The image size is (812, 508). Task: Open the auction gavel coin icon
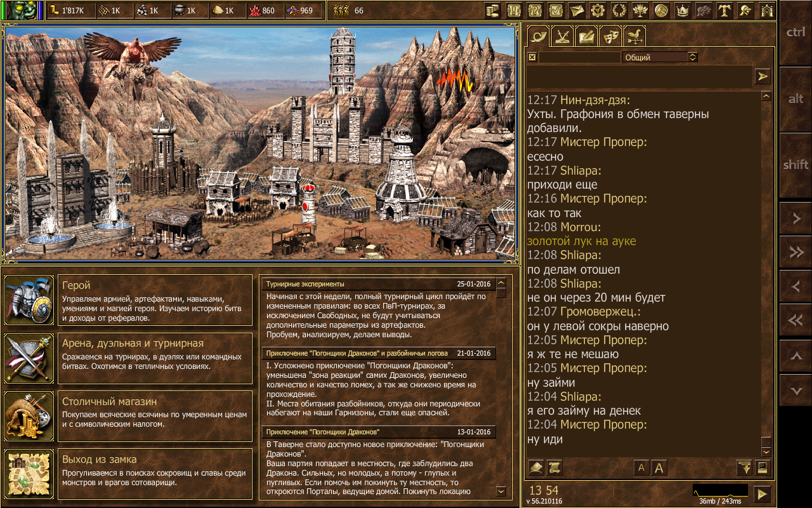coord(661,10)
